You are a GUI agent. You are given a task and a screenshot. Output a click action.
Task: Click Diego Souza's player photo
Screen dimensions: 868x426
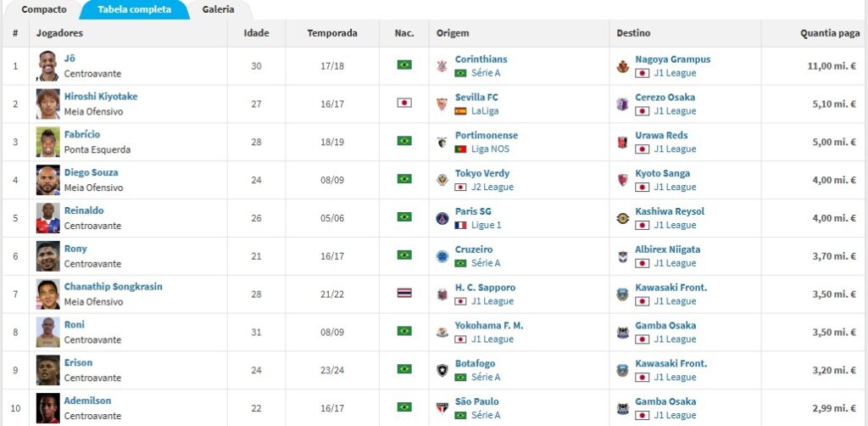pyautogui.click(x=48, y=180)
